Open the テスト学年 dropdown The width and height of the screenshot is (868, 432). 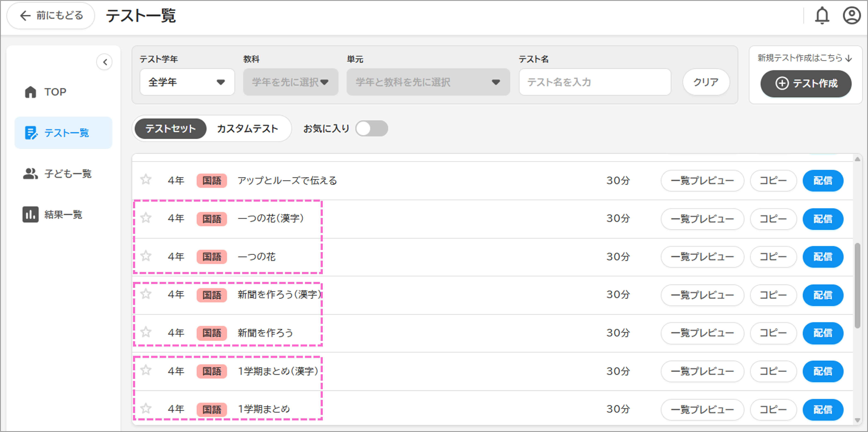point(187,82)
